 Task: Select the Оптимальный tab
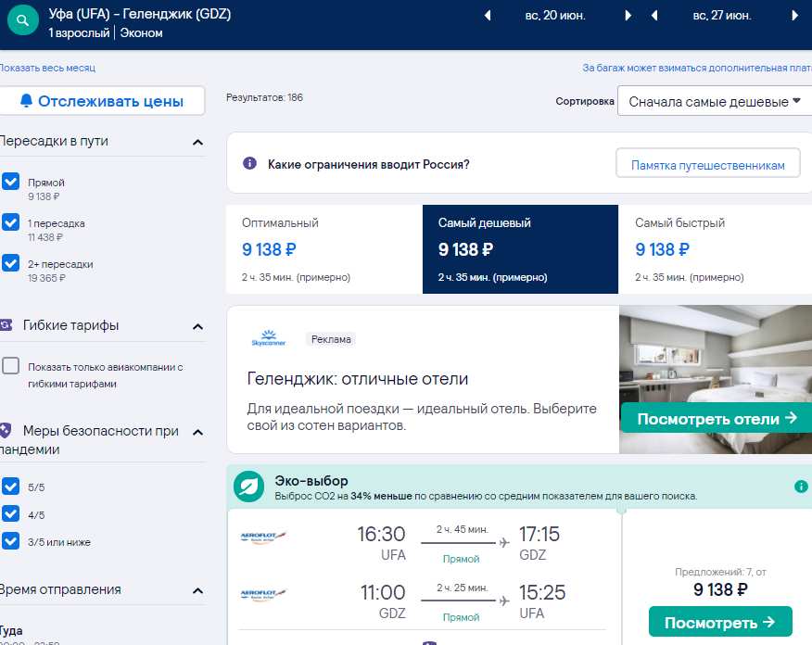coord(324,249)
